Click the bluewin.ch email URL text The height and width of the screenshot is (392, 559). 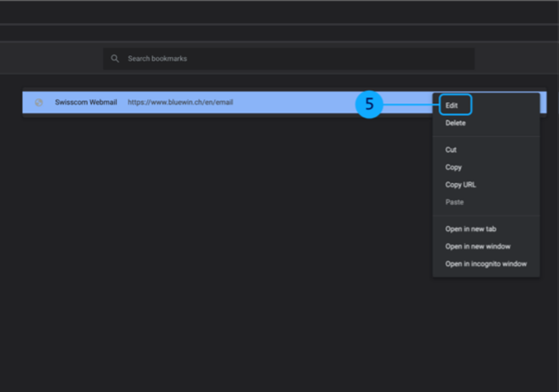180,102
